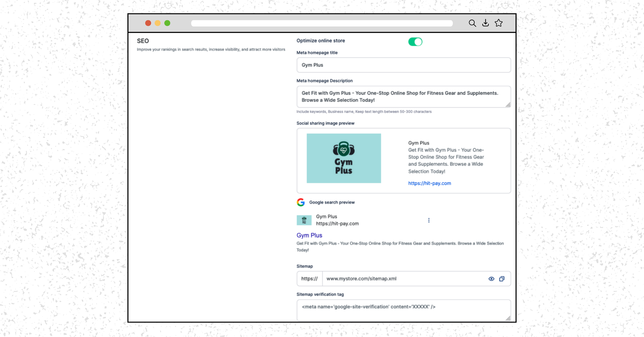This screenshot has height=337, width=644.
Task: Click the 'Meta homepage title' label
Action: pyautogui.click(x=317, y=53)
